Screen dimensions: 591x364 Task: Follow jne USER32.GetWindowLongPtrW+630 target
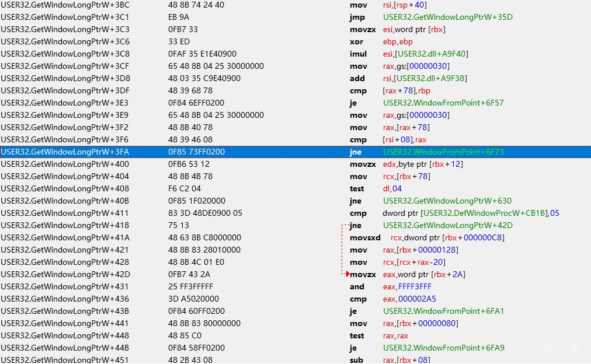tap(447, 201)
